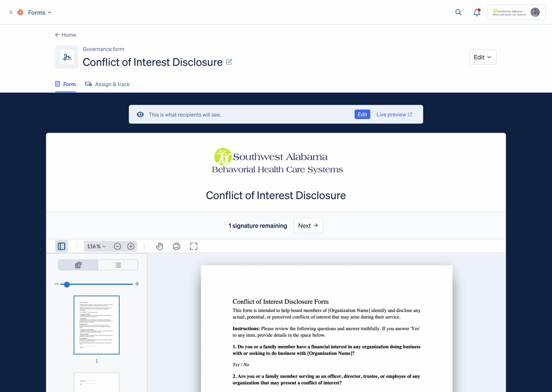Click the Southwest Alabama organization logo
The height and width of the screenshot is (392, 552).
click(x=277, y=160)
